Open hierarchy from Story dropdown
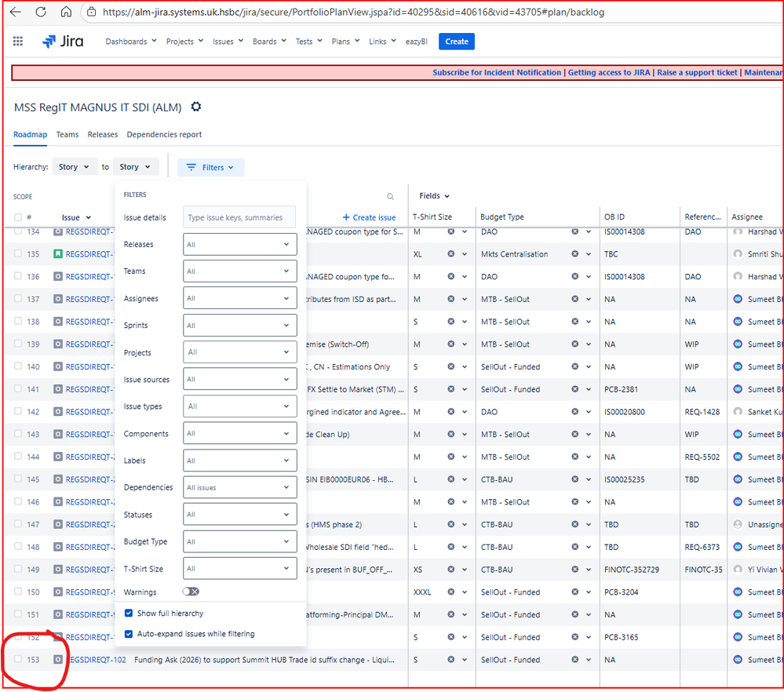Screen dimensions: 784x692 (x=74, y=167)
